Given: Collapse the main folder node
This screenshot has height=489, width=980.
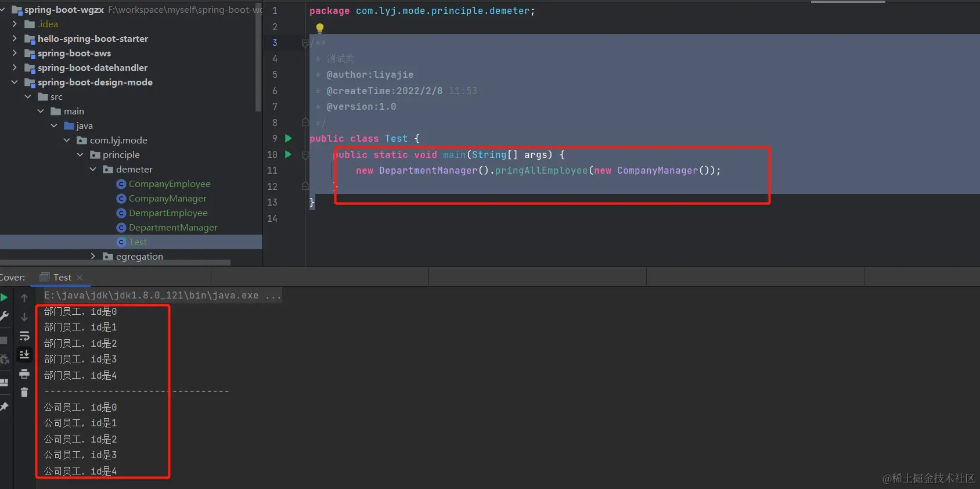Looking at the screenshot, I should click(41, 111).
